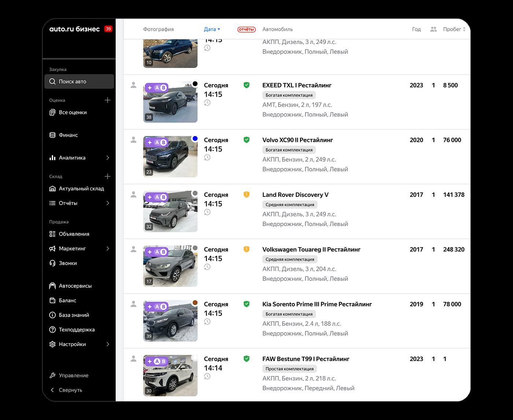Click the auto.ru бизнес logo
Screen dimensions: 513x420
click(x=74, y=29)
